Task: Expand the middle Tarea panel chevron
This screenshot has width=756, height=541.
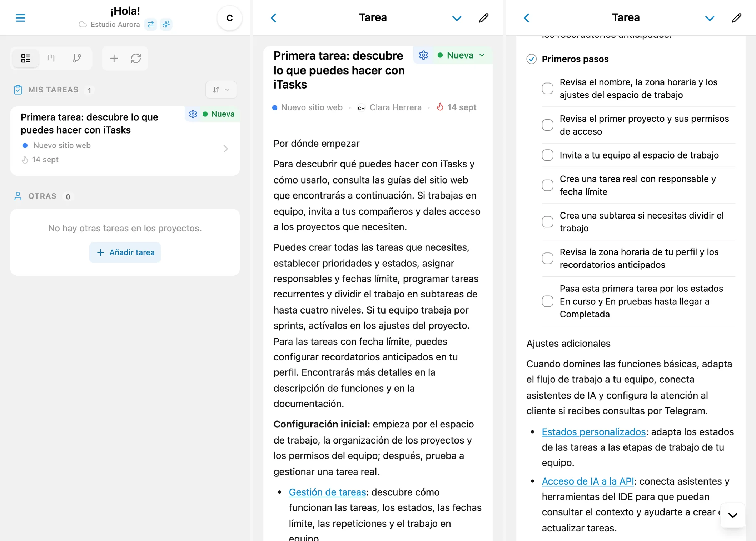Action: [x=457, y=18]
